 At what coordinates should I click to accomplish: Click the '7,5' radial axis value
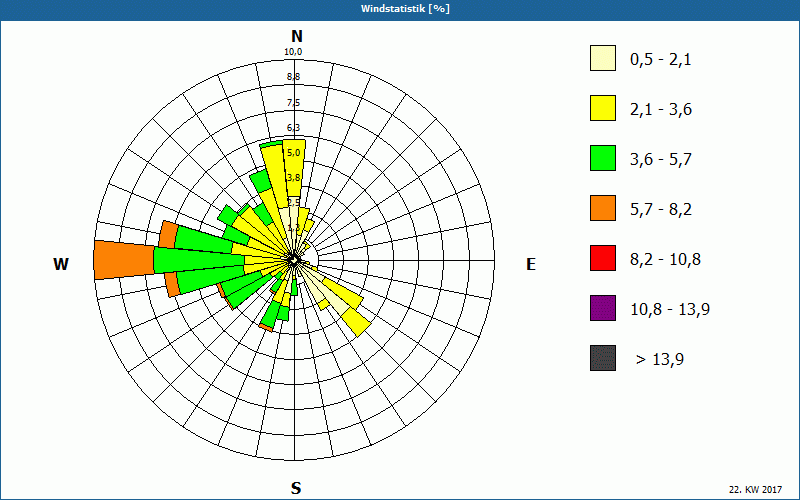click(x=293, y=103)
